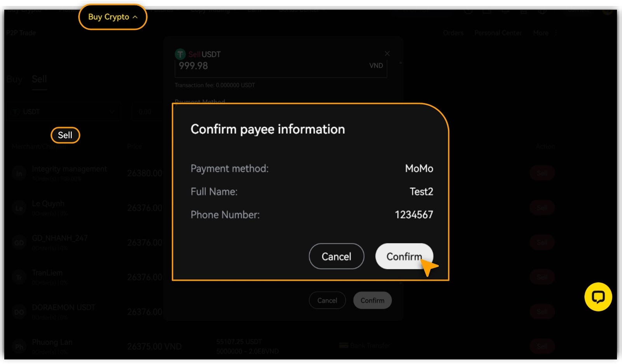Click the DORAEMON USDT merchant avatar

[x=19, y=312]
